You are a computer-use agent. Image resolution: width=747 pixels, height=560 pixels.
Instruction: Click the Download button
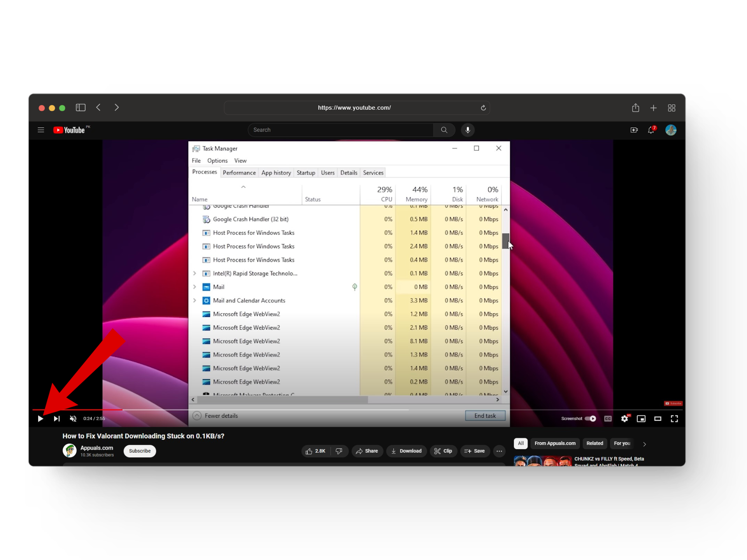pyautogui.click(x=407, y=451)
